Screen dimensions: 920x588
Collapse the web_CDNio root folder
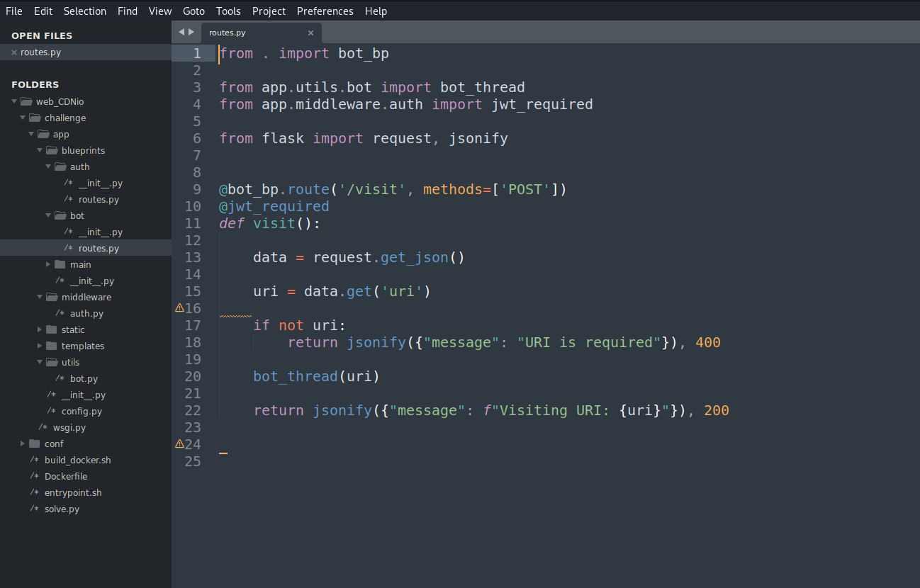pyautogui.click(x=14, y=102)
